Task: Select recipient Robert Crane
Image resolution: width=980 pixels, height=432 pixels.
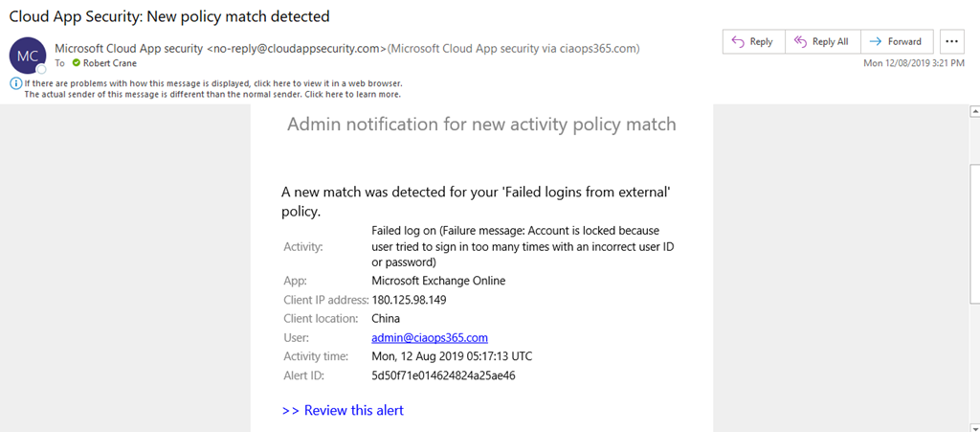Action: click(113, 63)
